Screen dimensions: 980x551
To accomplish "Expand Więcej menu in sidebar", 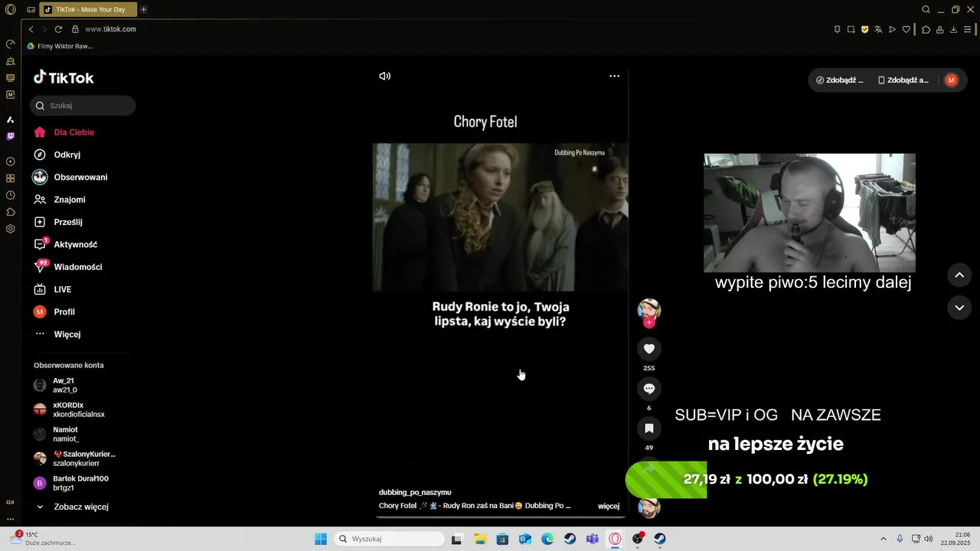I will click(57, 334).
